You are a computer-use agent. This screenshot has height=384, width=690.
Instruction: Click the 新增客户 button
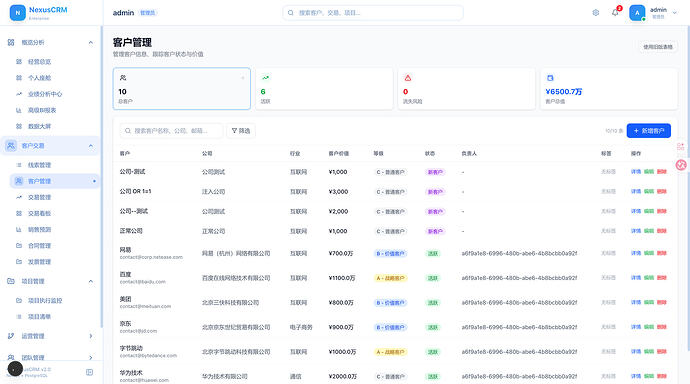(x=649, y=131)
